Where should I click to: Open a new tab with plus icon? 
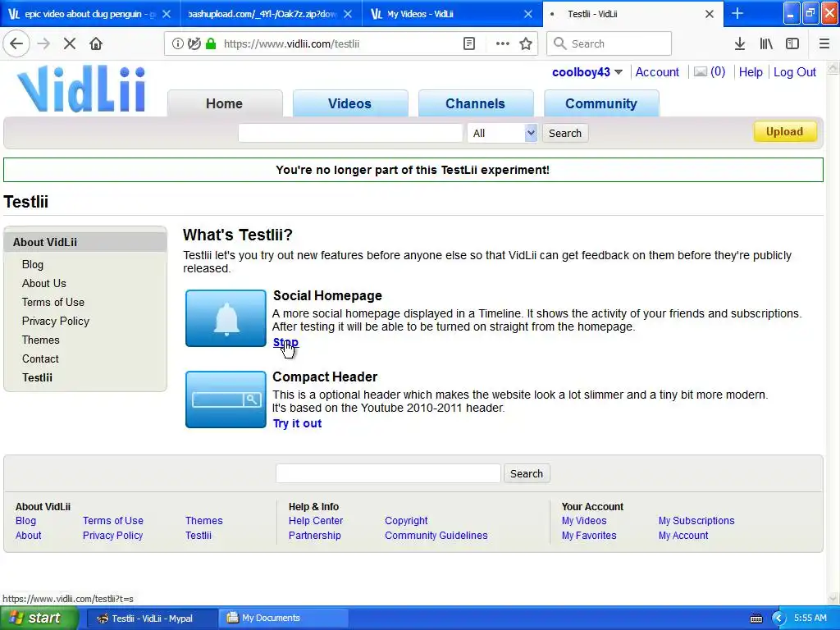pos(737,13)
